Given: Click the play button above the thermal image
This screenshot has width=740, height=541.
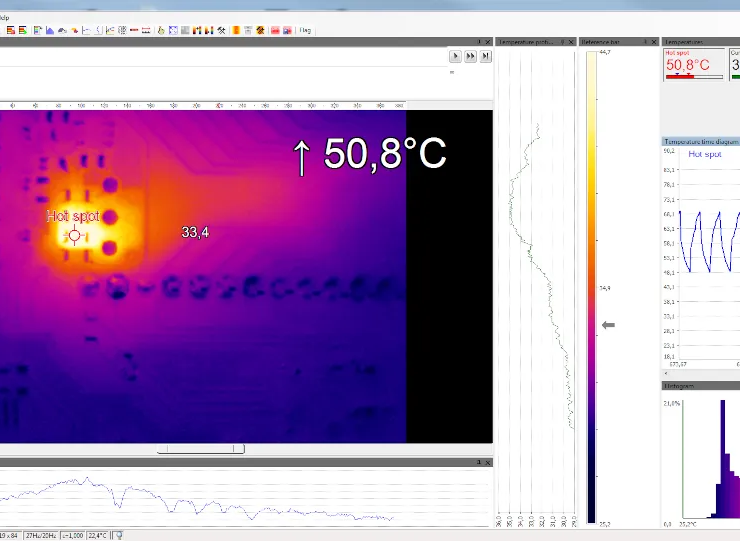Looking at the screenshot, I should tap(455, 57).
